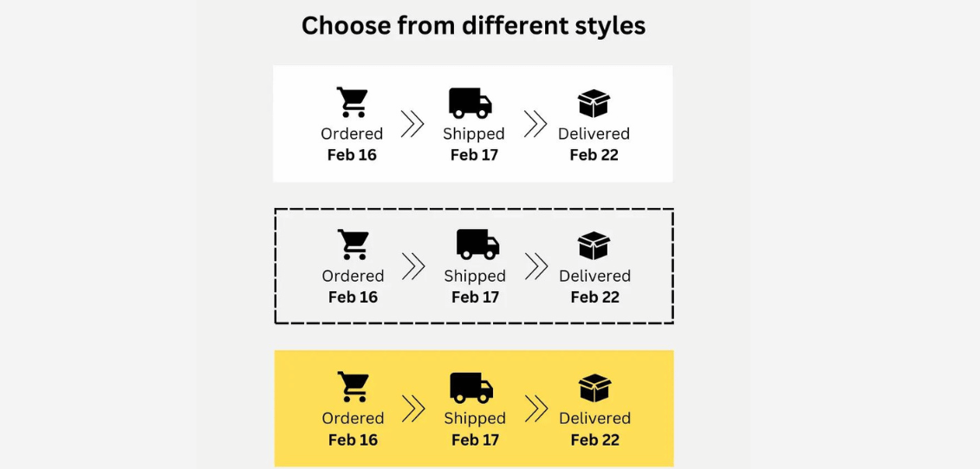Click the open box icon on yellow banner
The image size is (980, 469).
click(595, 388)
